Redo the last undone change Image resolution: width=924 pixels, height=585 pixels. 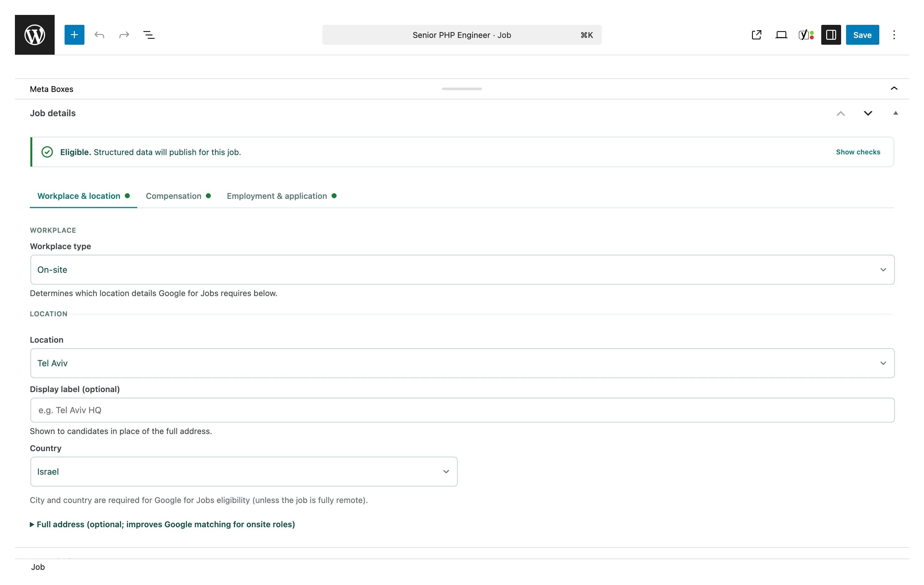click(x=124, y=35)
